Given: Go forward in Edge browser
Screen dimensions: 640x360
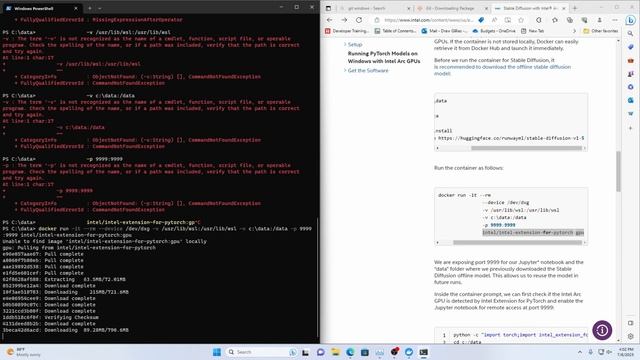Looking at the screenshot, I should (344, 20).
